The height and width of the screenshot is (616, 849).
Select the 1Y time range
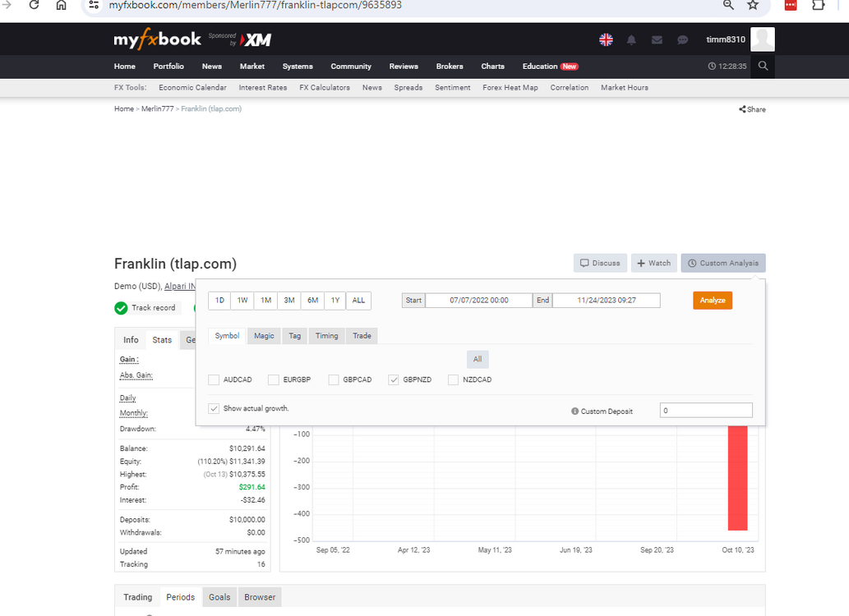[x=335, y=301]
